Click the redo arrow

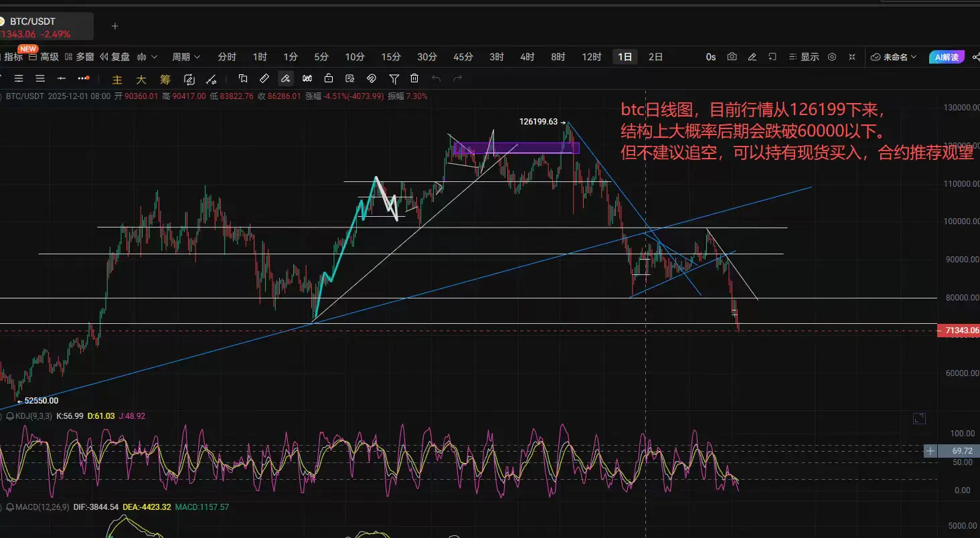tap(458, 78)
